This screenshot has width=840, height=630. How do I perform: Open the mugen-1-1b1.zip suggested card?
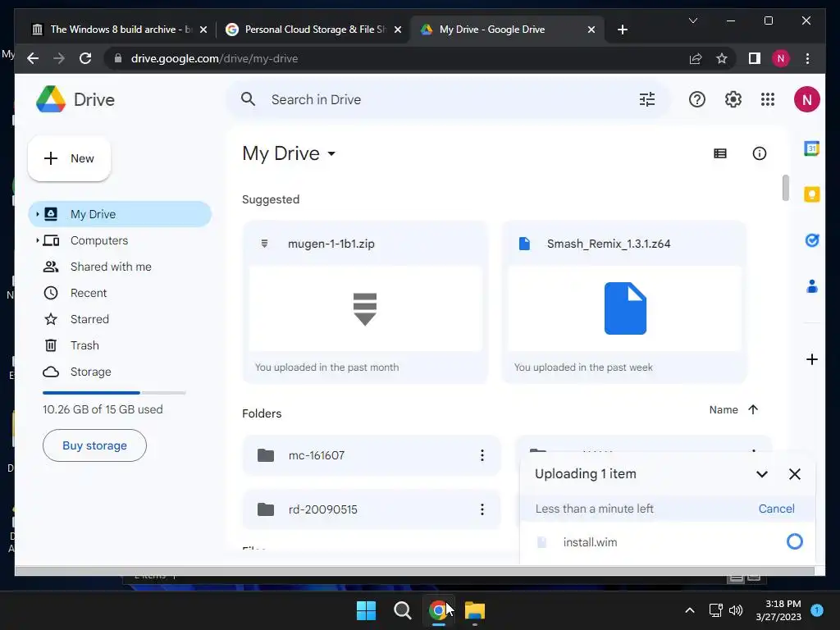(365, 302)
